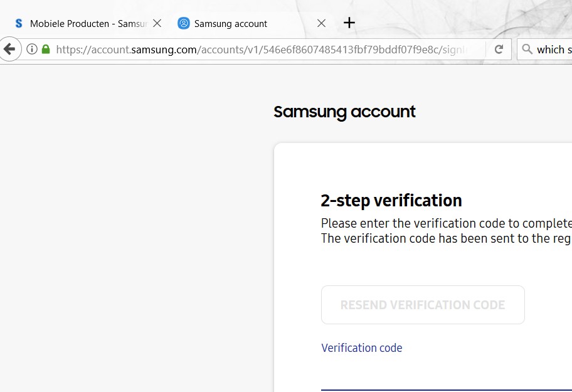Click the Verification code field label
Screen dimensions: 572x392
[x=361, y=347]
